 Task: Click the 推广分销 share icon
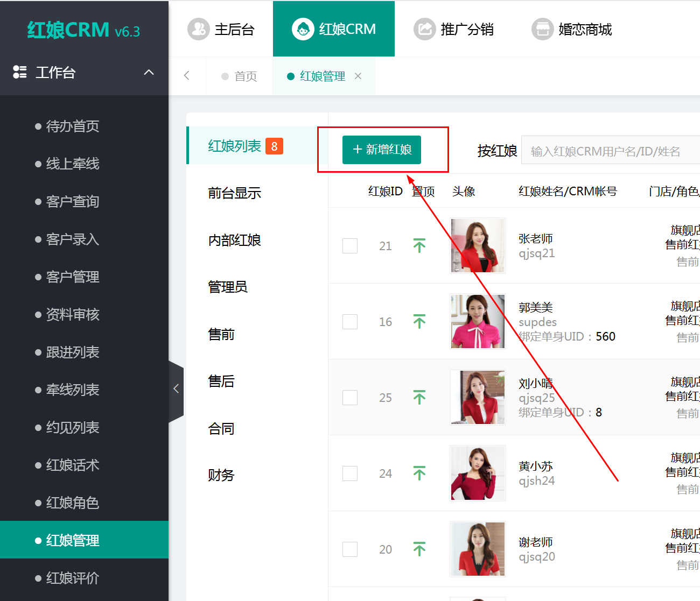[x=424, y=29]
